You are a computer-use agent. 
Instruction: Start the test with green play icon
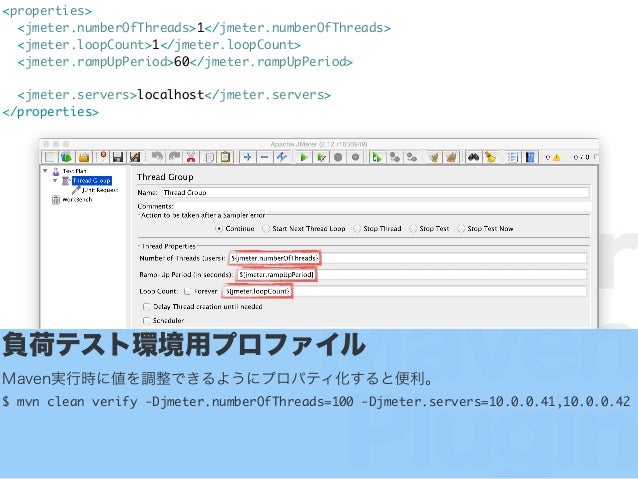point(304,157)
